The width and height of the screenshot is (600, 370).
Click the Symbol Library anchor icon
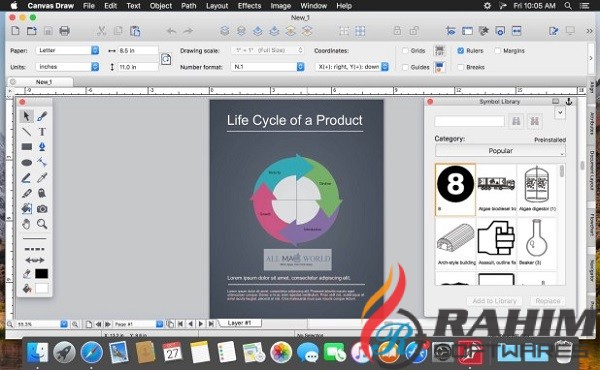569,101
